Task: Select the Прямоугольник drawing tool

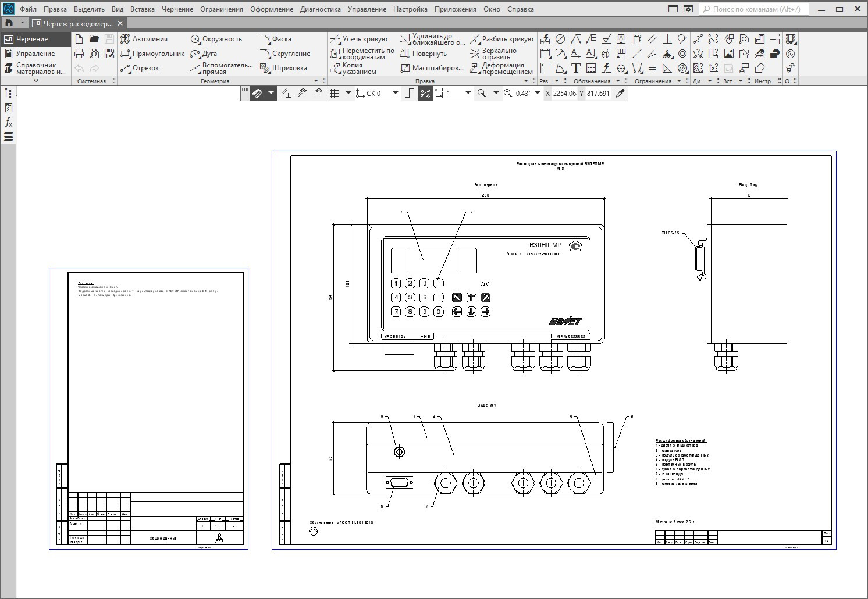Action: [x=152, y=54]
